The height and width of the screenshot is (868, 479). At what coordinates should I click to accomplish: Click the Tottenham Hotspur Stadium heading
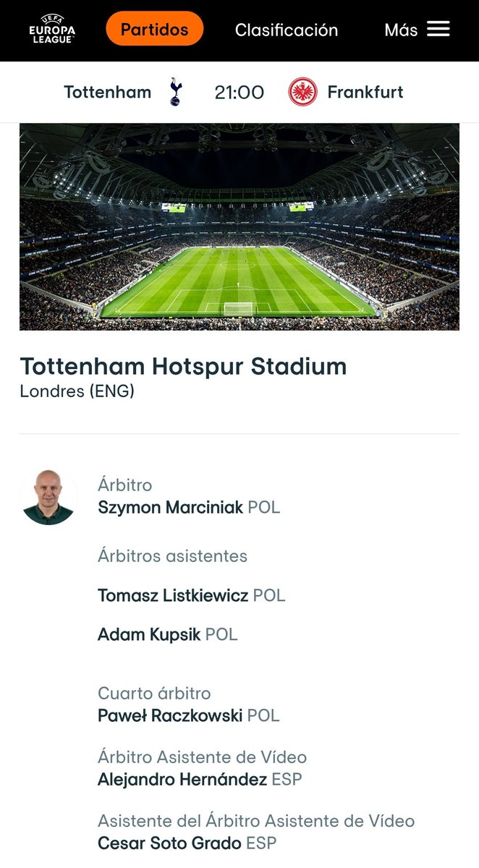coord(183,366)
